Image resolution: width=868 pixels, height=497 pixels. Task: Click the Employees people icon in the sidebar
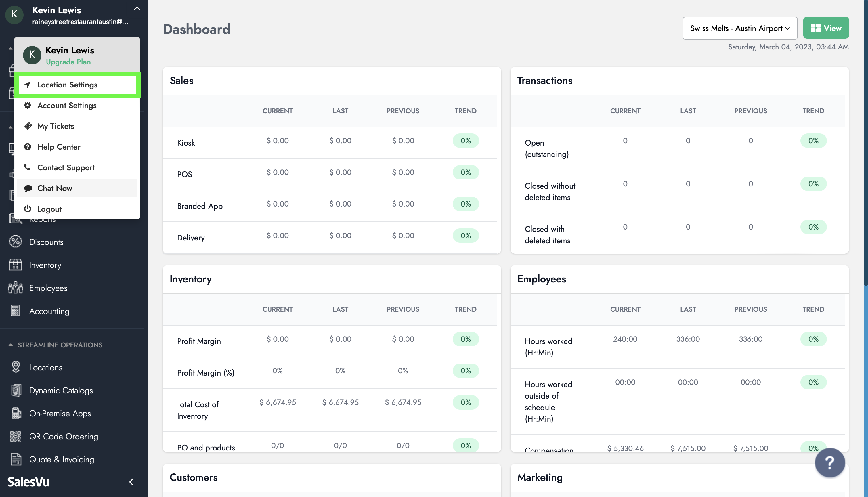(15, 288)
